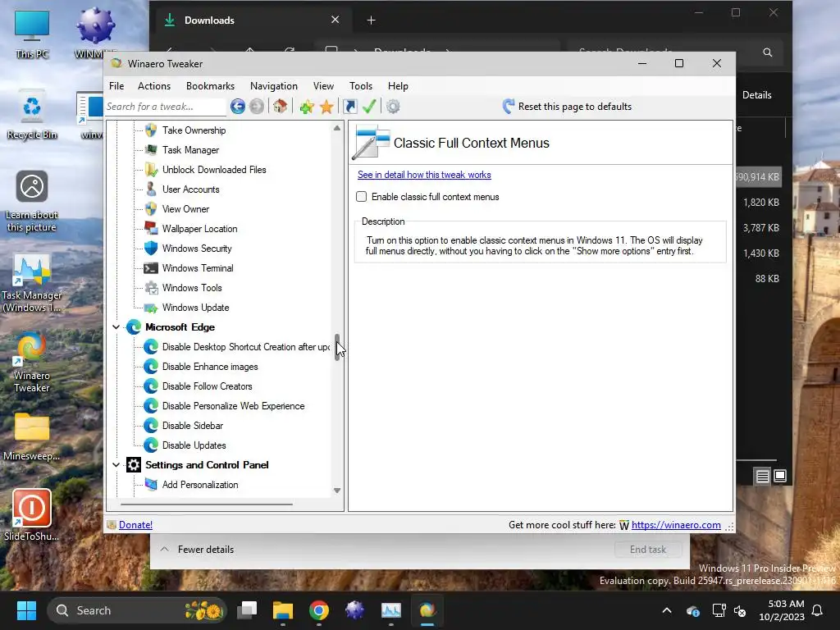Open Minesweeper mine icon on taskbar
Image resolution: width=840 pixels, height=630 pixels.
click(x=354, y=610)
